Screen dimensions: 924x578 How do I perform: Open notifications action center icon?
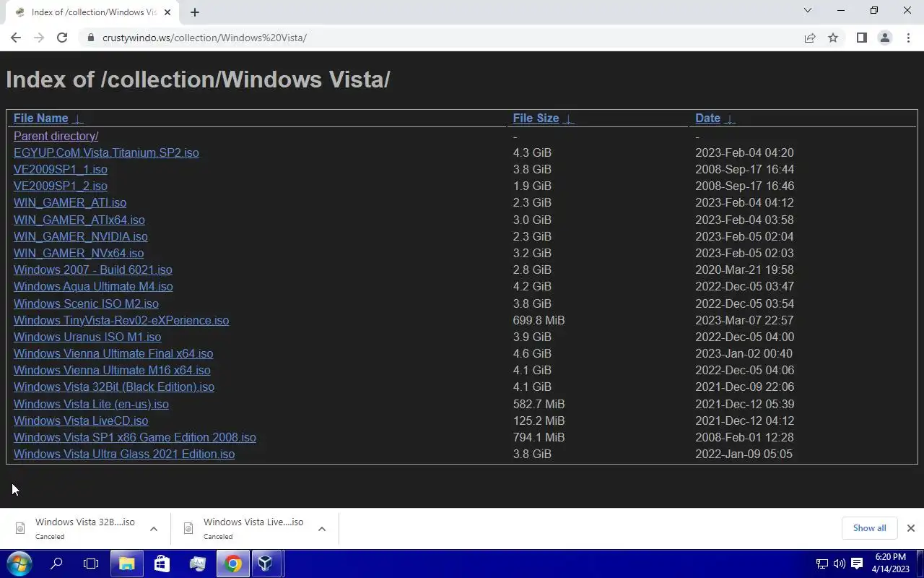point(857,564)
